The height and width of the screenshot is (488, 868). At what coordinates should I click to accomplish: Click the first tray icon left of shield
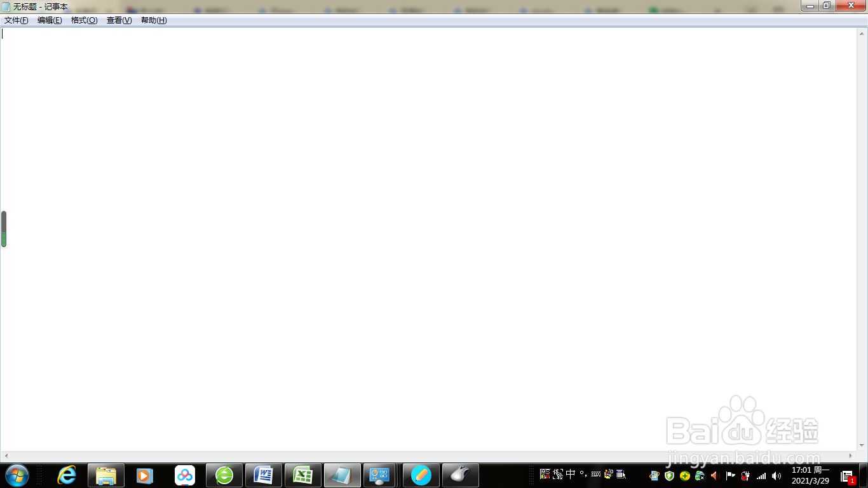click(x=654, y=475)
